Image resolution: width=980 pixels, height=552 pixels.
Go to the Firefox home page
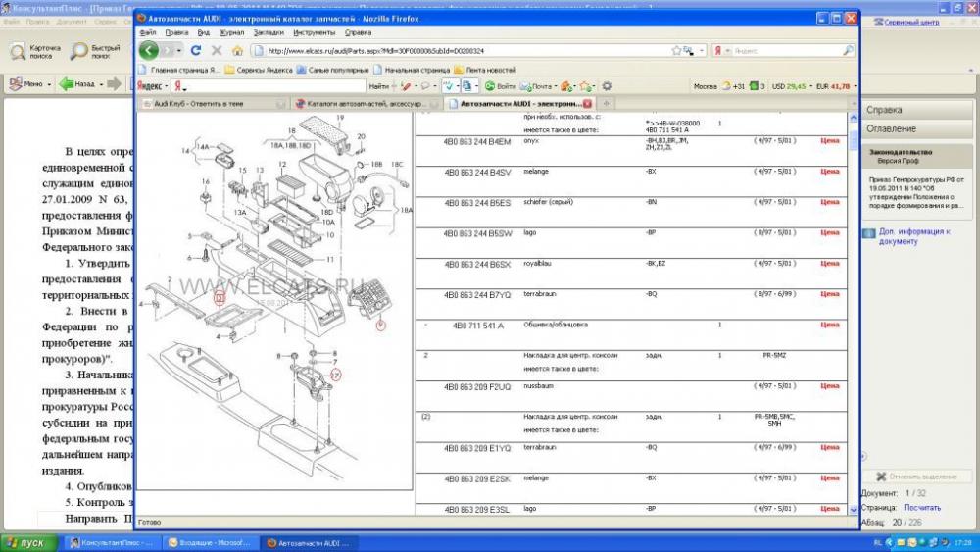[236, 50]
